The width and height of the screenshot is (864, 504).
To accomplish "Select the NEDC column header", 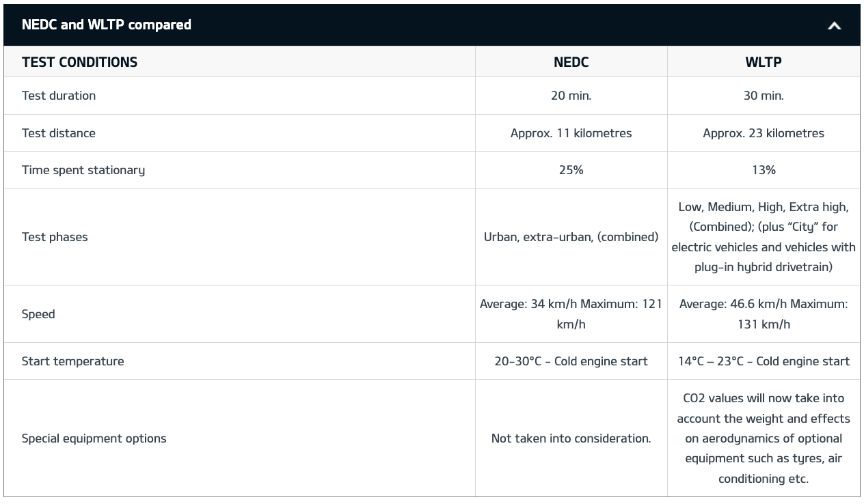I will tap(571, 62).
